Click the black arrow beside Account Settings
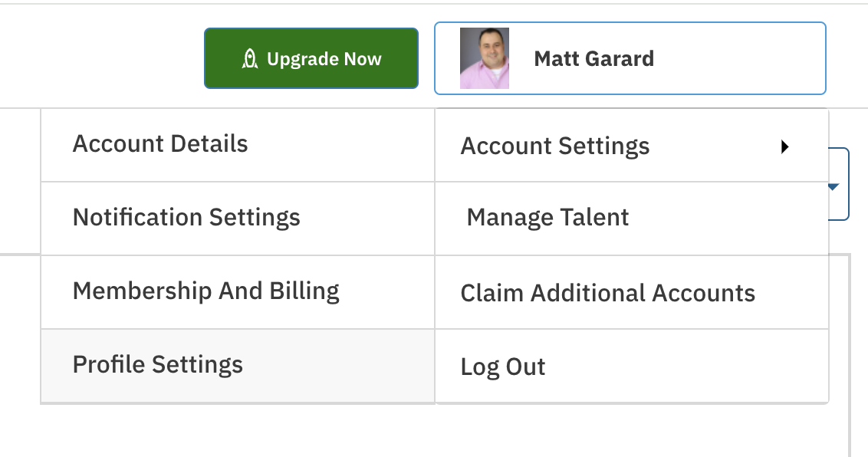Image resolution: width=868 pixels, height=457 pixels. 784,146
